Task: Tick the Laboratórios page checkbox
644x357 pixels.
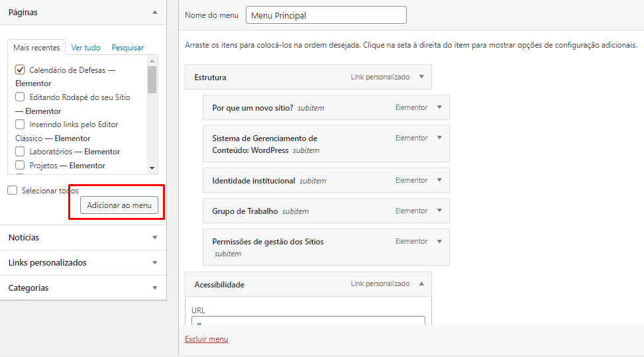Action: 20,152
